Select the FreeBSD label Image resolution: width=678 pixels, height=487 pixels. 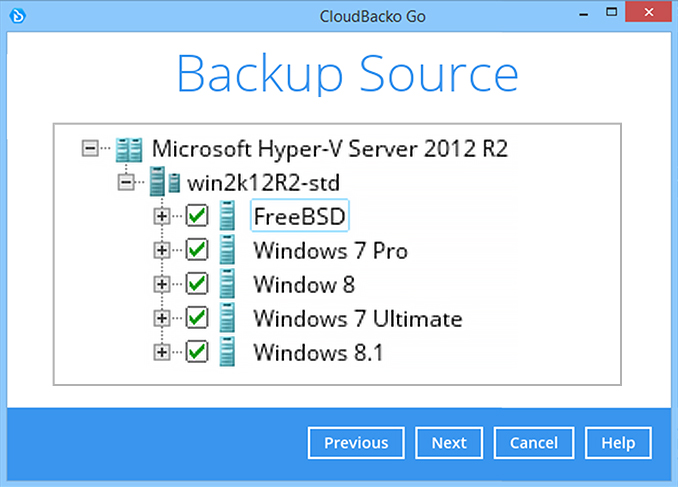[x=300, y=216]
